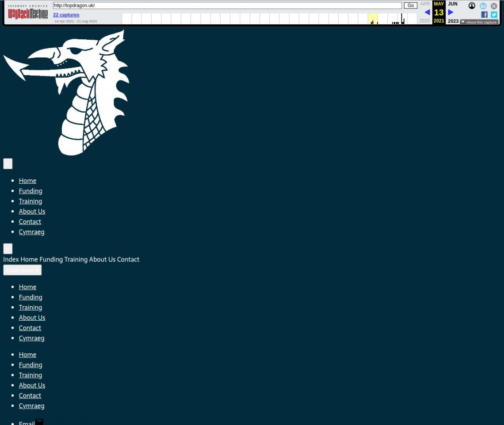504x425 pixels.
Task: Select Cymraeg in the last navigation list
Action: tap(31, 406)
